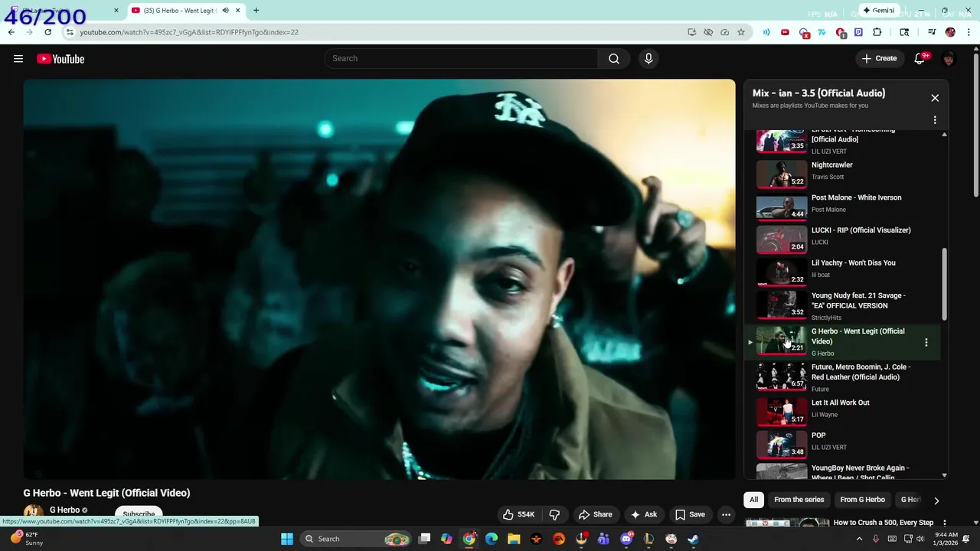Close the Mix playlist panel
The image size is (980, 551).
tap(935, 98)
